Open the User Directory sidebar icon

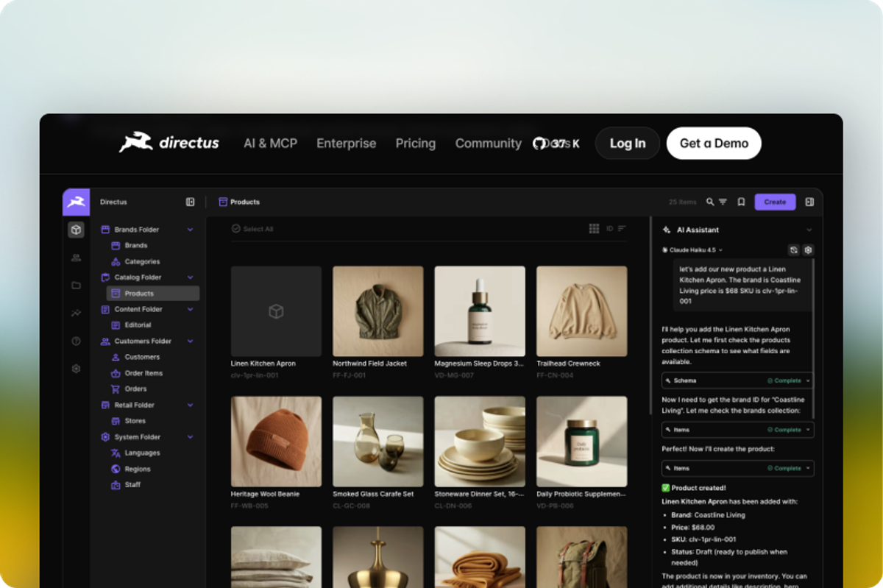76,258
